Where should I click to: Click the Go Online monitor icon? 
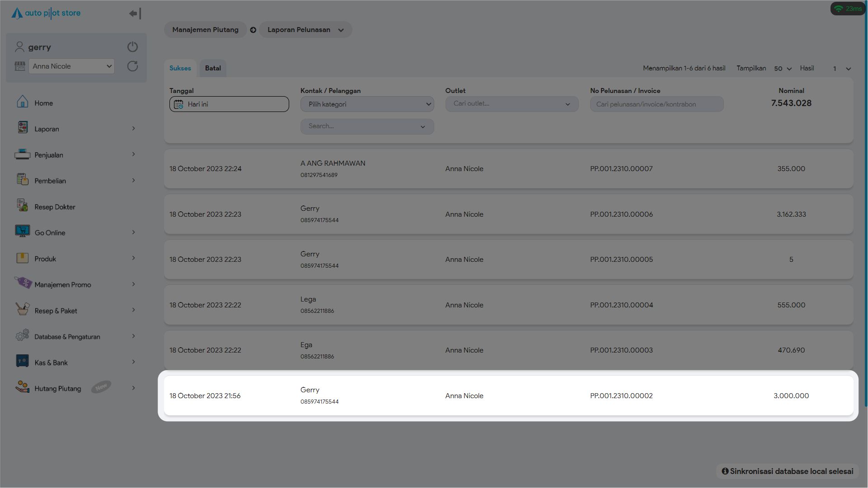(x=22, y=231)
